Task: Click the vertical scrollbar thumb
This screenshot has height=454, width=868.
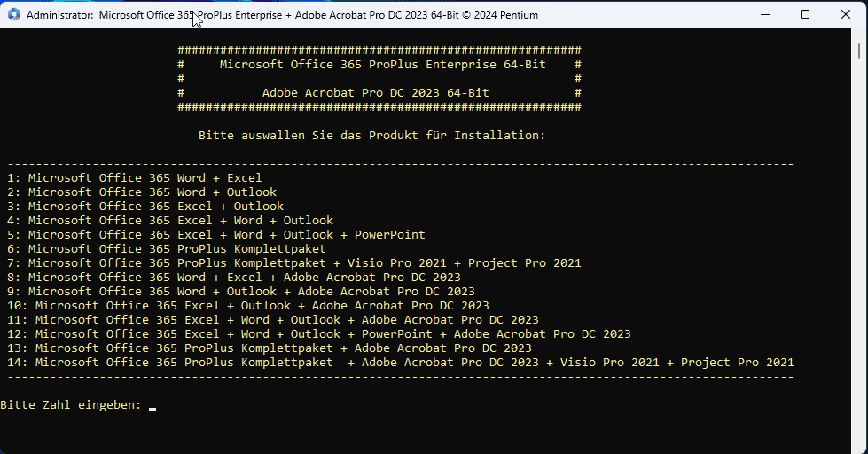Action: click(x=858, y=50)
